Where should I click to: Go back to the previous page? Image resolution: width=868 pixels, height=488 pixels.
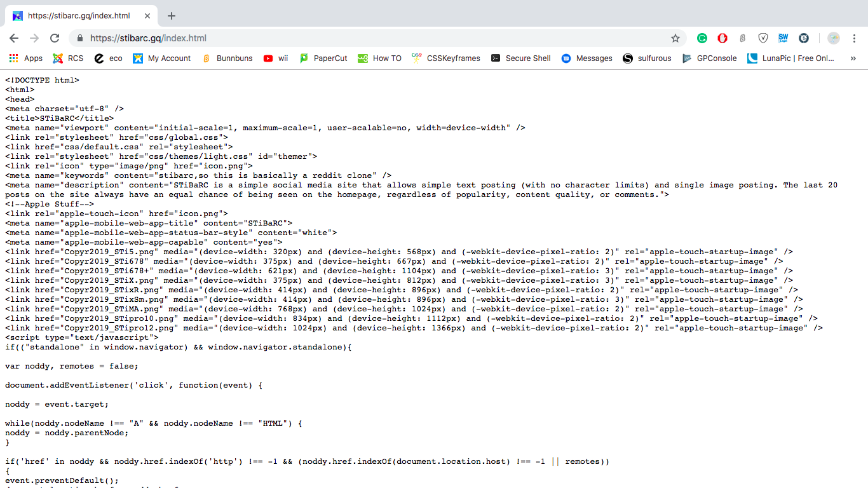[x=14, y=38]
